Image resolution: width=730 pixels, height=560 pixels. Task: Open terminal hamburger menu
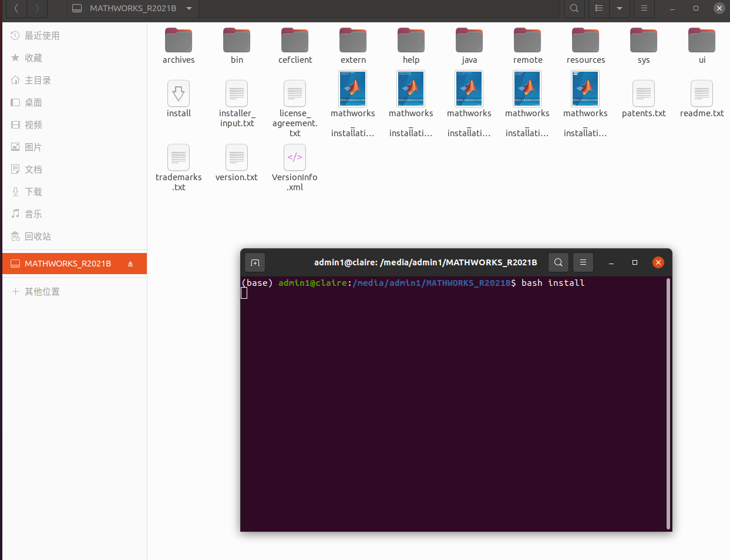pyautogui.click(x=583, y=262)
